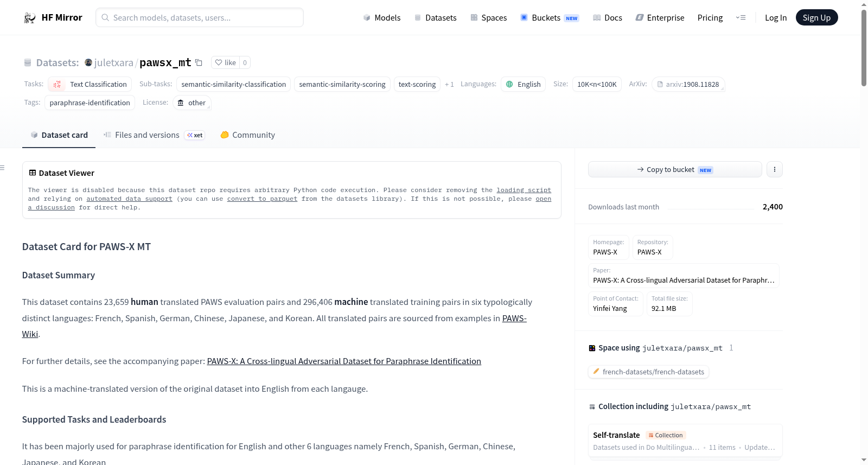The image size is (868, 465).
Task: Toggle the left sidebar table-of-contents icon
Action: tap(3, 168)
